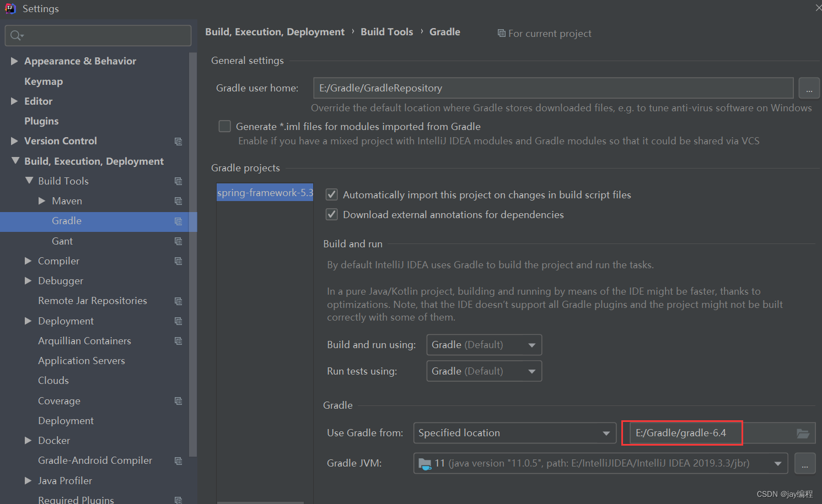Click the JDK folder icon in Gradle JVM
The width and height of the screenshot is (822, 504).
(x=425, y=464)
